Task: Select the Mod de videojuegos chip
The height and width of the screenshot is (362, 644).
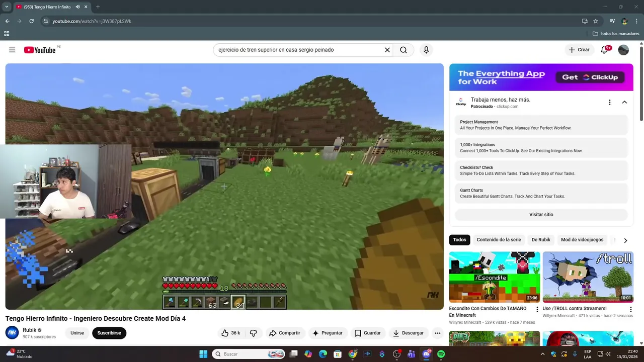Action: (582, 240)
